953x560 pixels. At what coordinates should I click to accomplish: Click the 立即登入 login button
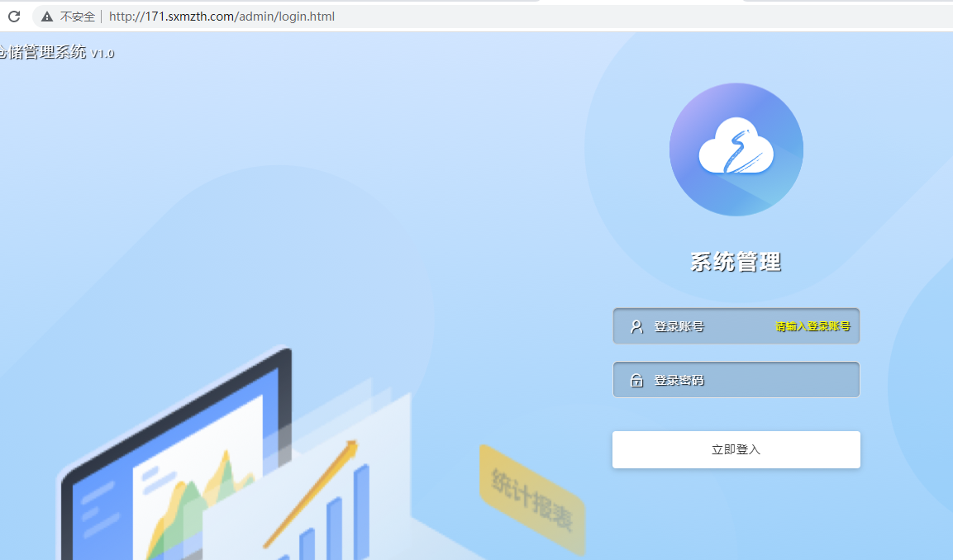[736, 448]
